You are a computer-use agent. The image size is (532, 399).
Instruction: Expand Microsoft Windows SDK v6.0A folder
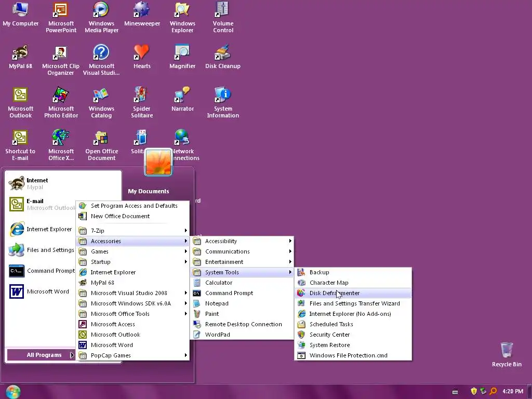tap(132, 303)
